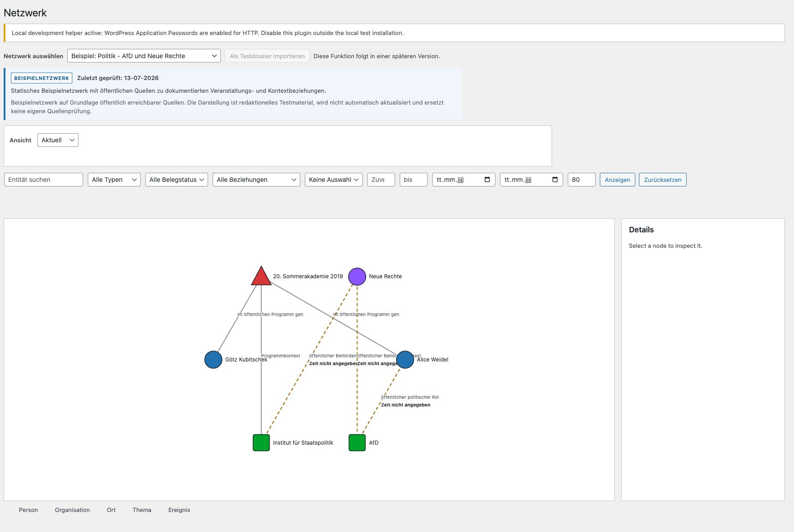The image size is (794, 532).
Task: Click the BEISPIELNETZWERK badge
Action: click(41, 78)
